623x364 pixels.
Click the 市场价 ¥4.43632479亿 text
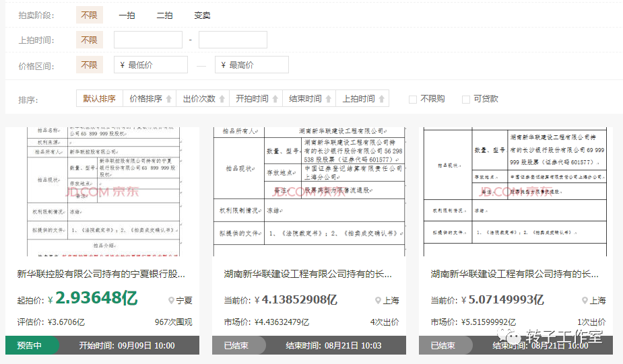click(x=266, y=322)
